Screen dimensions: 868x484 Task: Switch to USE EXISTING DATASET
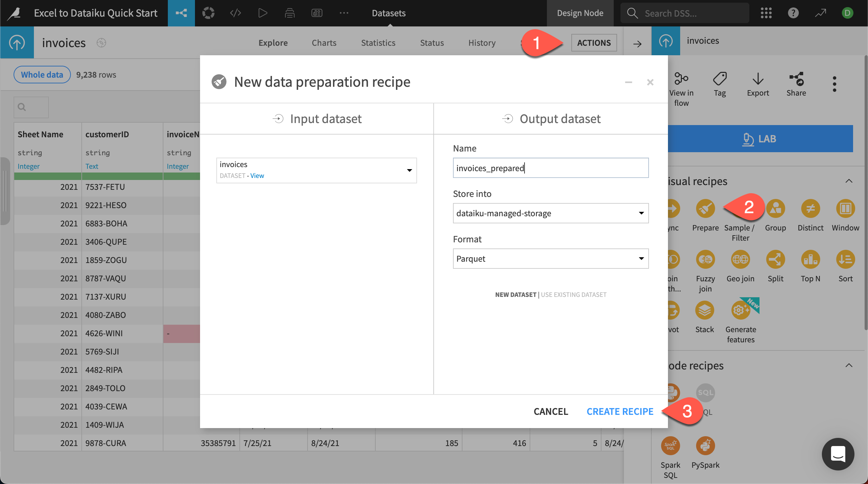pyautogui.click(x=573, y=295)
